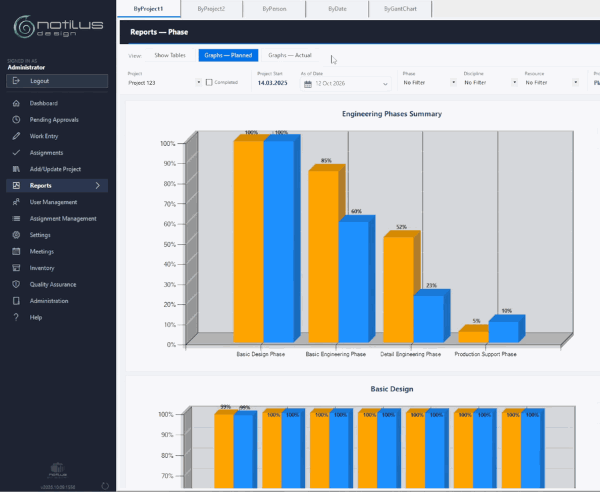Switch to the ByGantChart tab
This screenshot has width=600, height=492.
point(400,9)
